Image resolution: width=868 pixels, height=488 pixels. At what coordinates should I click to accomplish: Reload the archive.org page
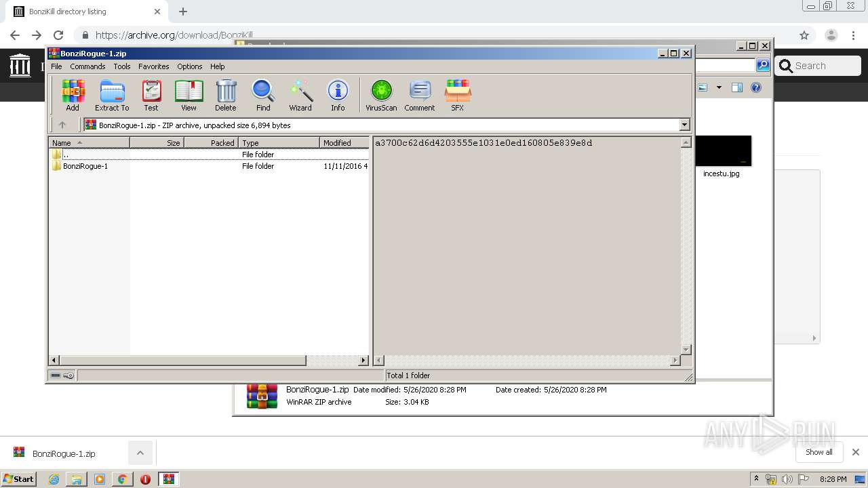point(58,35)
